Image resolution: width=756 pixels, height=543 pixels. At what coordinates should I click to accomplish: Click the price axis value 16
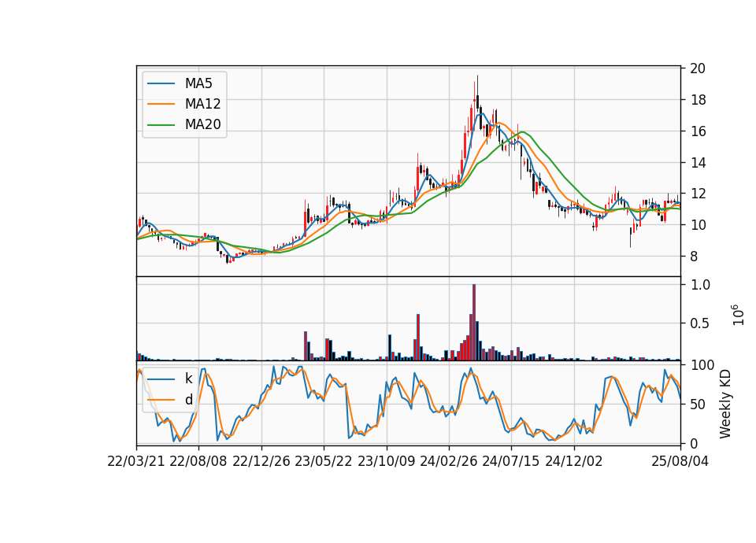pyautogui.click(x=697, y=131)
